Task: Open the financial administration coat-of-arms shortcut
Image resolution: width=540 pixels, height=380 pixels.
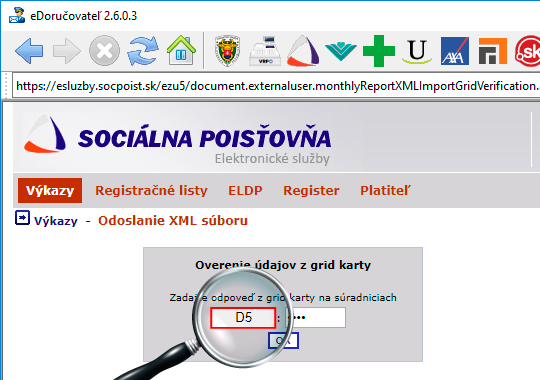Action: [227, 51]
